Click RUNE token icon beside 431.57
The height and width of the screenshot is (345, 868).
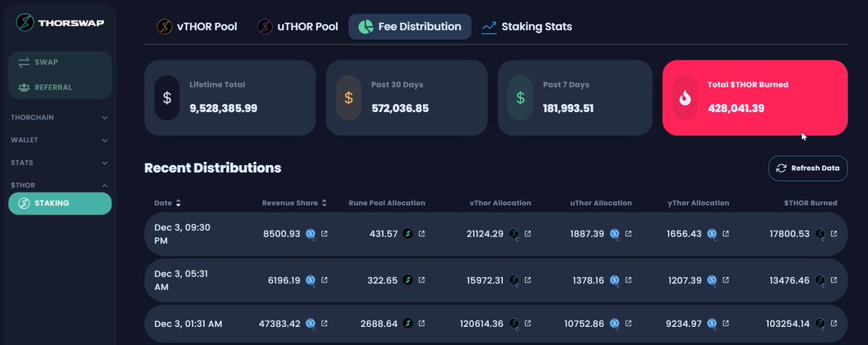pyautogui.click(x=408, y=234)
